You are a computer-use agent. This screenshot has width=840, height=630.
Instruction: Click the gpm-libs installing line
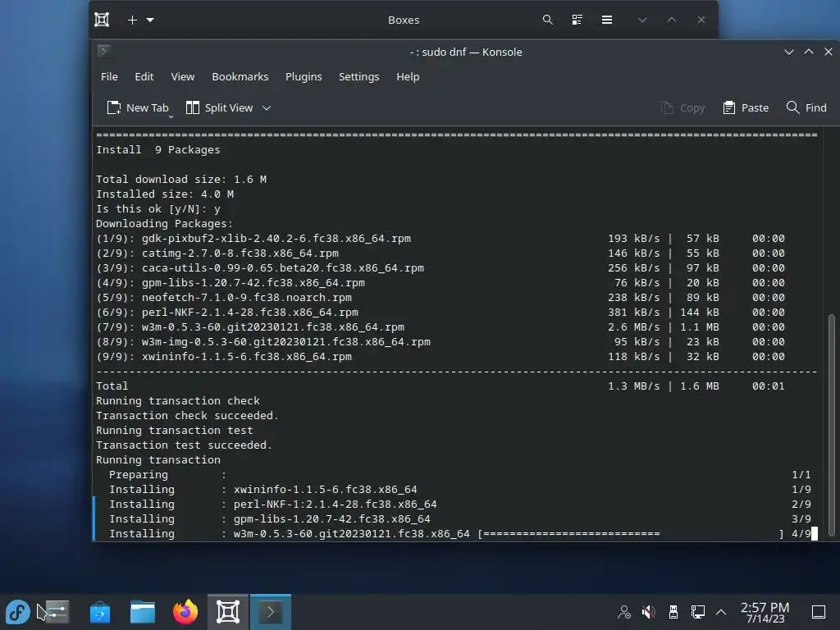(459, 518)
